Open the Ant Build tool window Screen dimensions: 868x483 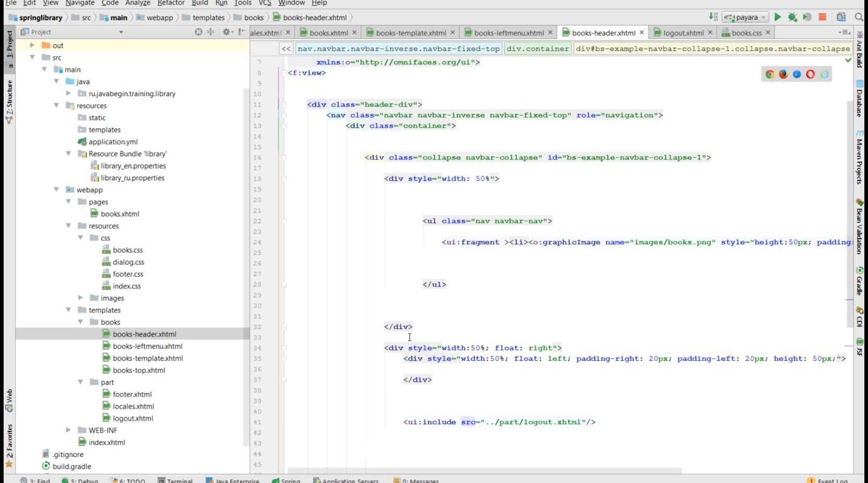point(859,50)
